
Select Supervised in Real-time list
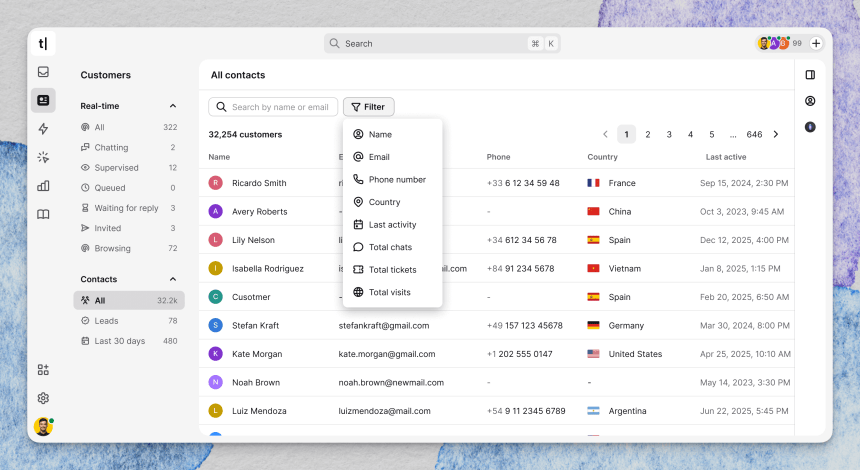tap(129, 168)
